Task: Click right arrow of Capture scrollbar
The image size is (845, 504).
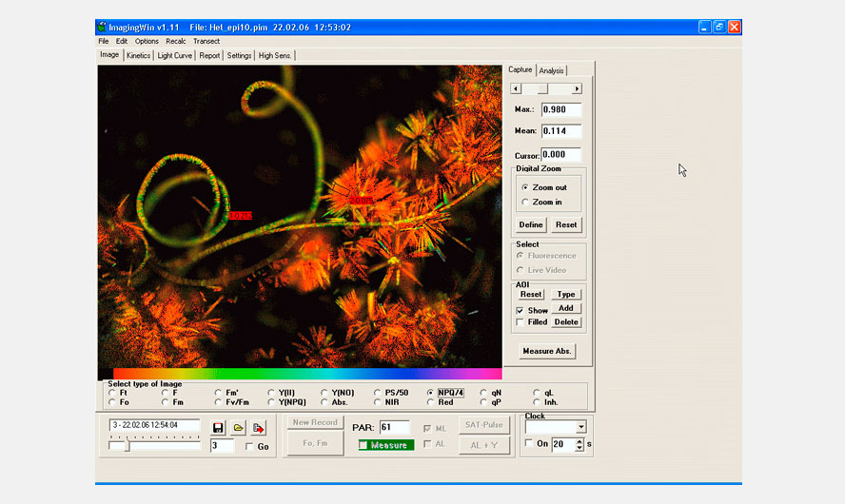Action: tap(577, 89)
